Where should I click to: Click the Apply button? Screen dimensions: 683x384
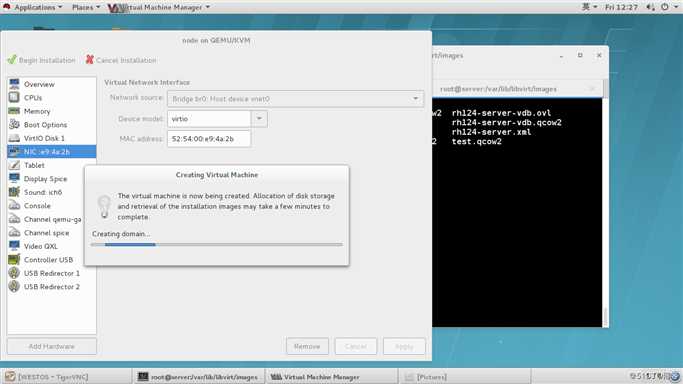(x=404, y=347)
